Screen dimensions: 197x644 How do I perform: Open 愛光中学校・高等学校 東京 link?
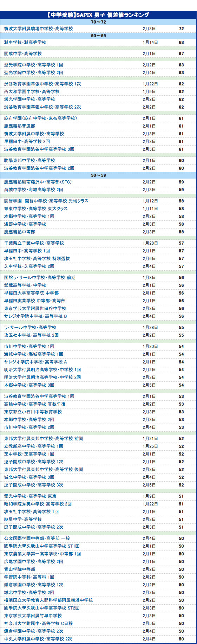pos(30,496)
